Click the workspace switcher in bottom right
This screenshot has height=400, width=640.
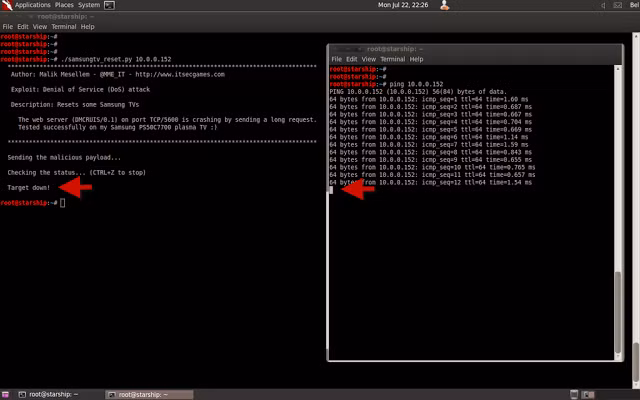tap(588, 394)
